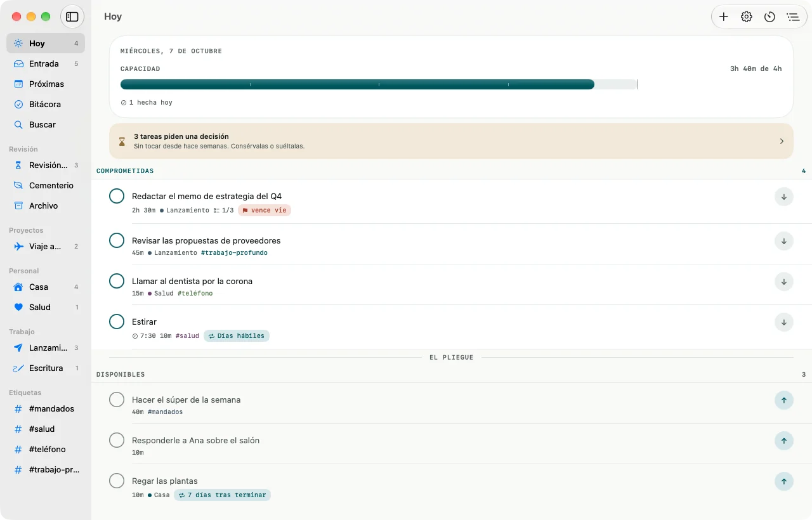Click the capacity progress bar

379,84
